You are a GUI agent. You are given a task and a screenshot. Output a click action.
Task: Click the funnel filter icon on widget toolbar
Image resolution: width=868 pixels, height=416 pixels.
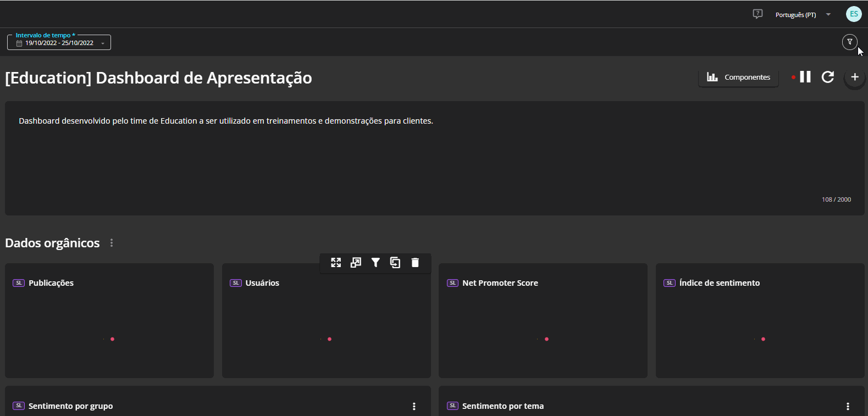375,263
